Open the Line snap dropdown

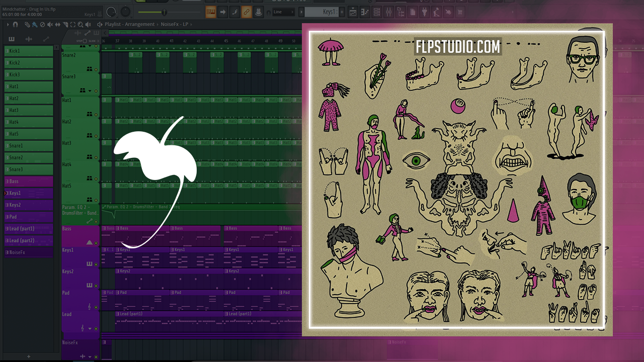pyautogui.click(x=284, y=12)
